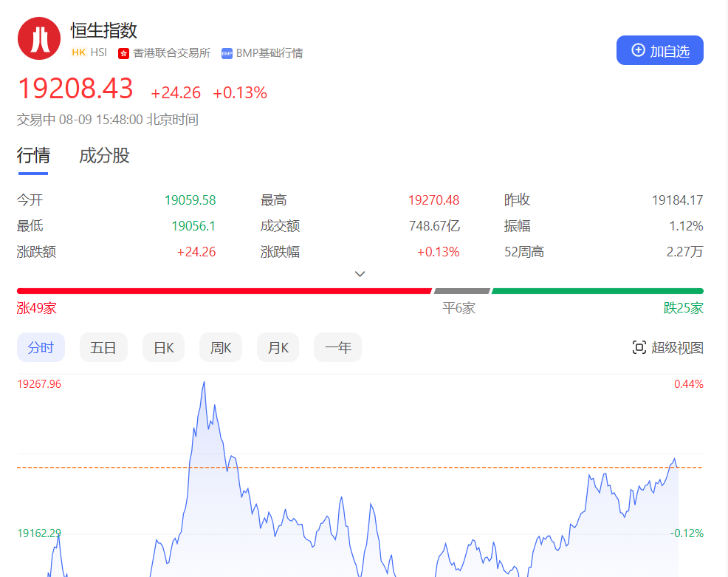
Task: Click the 超级视图 super view icon
Action: [639, 347]
